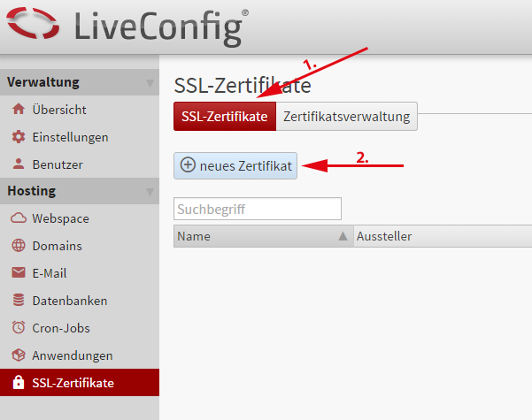Viewport: 532px width, 420px height.
Task: Collapse the Hosting sidebar section
Action: click(149, 191)
